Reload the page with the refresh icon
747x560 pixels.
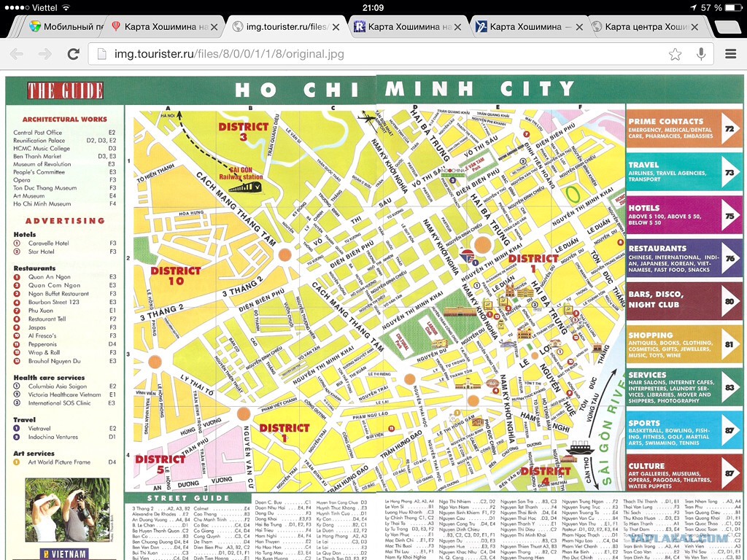[74, 54]
